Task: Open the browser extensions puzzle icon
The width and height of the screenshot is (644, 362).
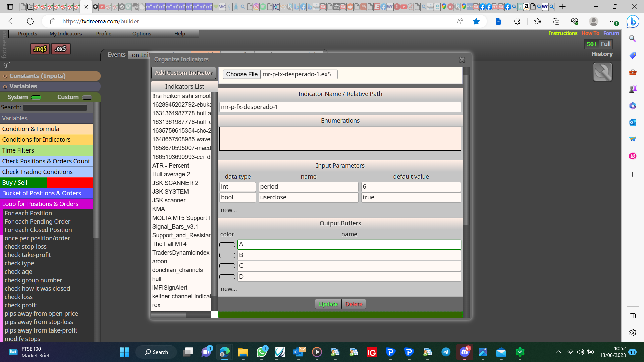Action: point(517,21)
